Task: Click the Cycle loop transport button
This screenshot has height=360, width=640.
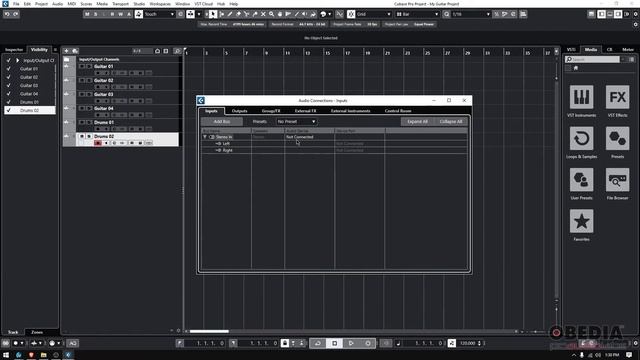Action: (318, 343)
